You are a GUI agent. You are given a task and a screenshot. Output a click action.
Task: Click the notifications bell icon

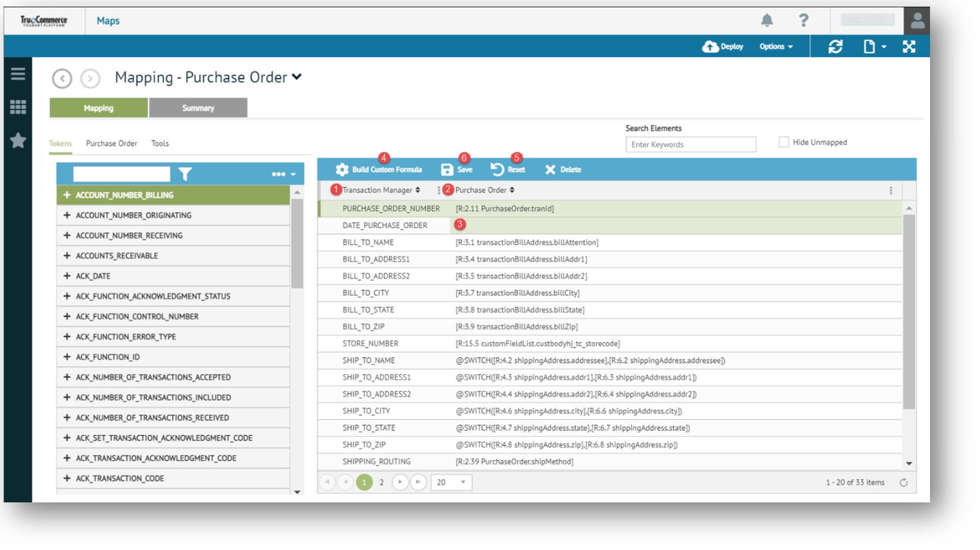(x=766, y=20)
